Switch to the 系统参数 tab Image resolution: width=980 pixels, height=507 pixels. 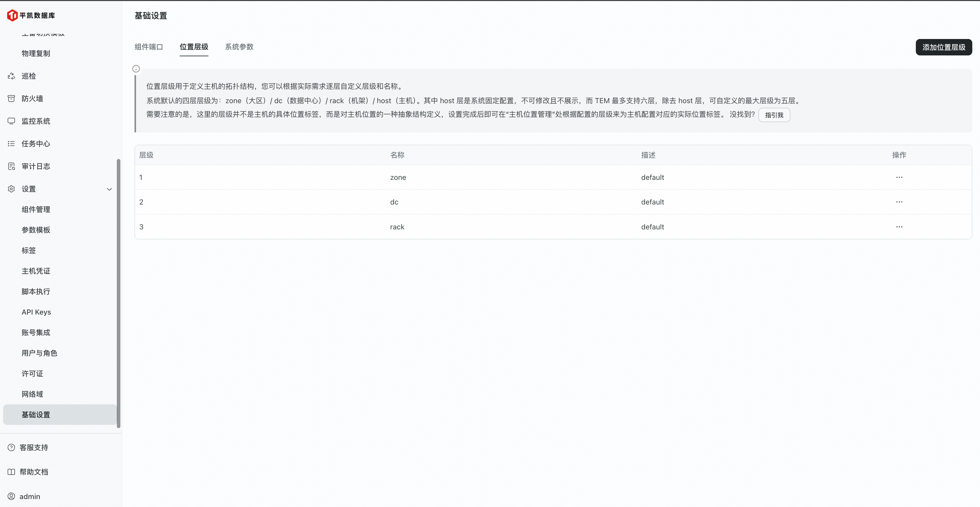pyautogui.click(x=239, y=47)
